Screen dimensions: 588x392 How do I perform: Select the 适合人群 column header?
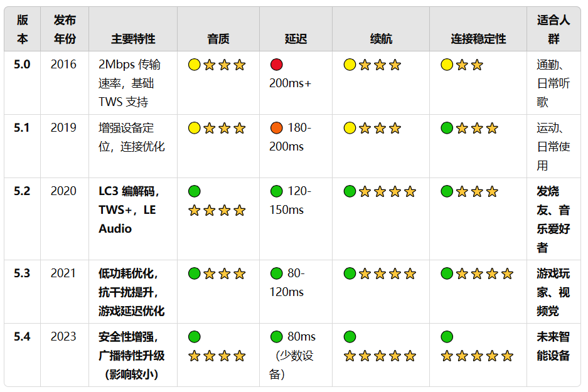(x=553, y=29)
